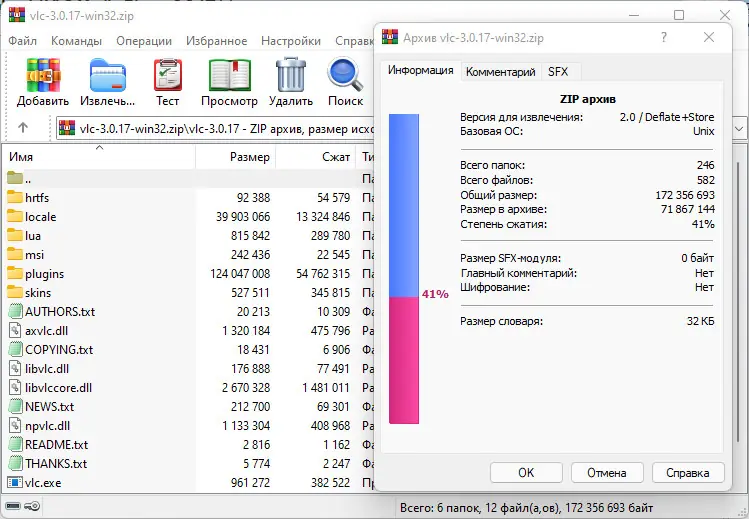749x519 pixels.
Task: Click the Удалить trash icon
Action: (290, 74)
